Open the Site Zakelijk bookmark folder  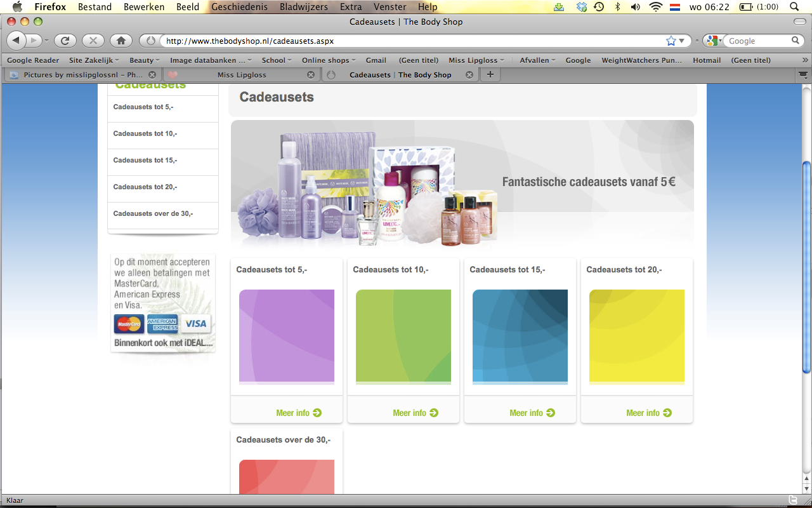coord(93,60)
